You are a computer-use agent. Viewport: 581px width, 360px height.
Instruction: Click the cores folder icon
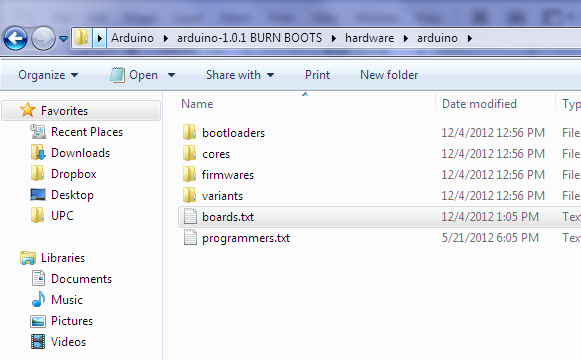point(189,153)
